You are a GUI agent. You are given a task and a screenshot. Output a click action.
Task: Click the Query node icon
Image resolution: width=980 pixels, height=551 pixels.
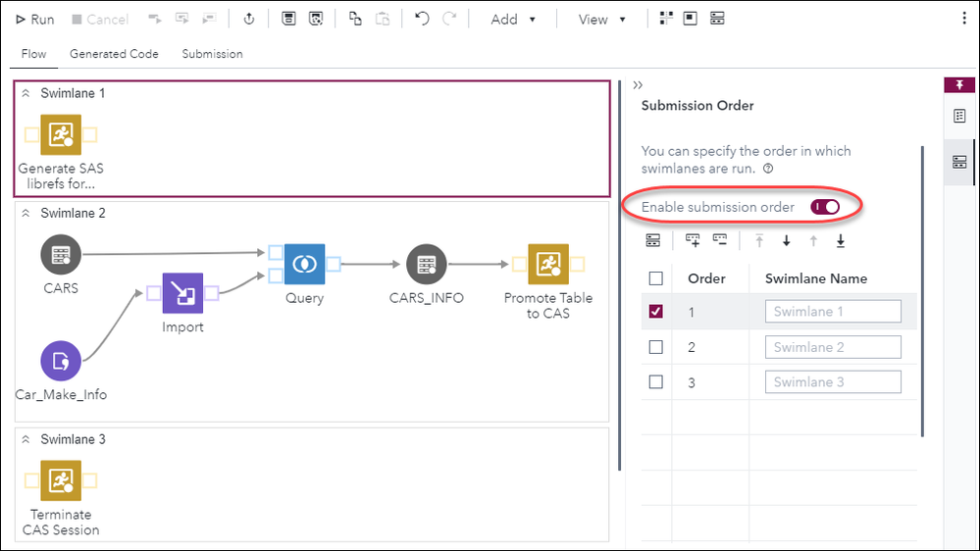(304, 265)
